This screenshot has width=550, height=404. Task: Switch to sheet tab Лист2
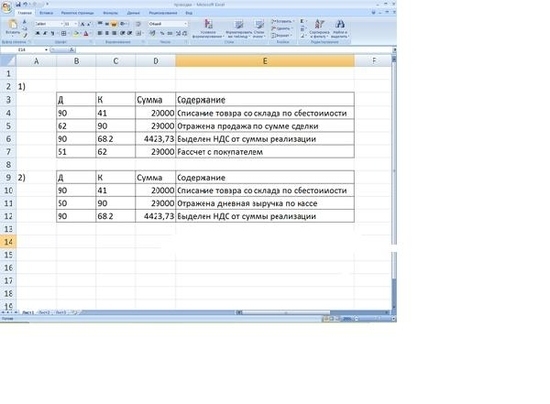coord(44,312)
